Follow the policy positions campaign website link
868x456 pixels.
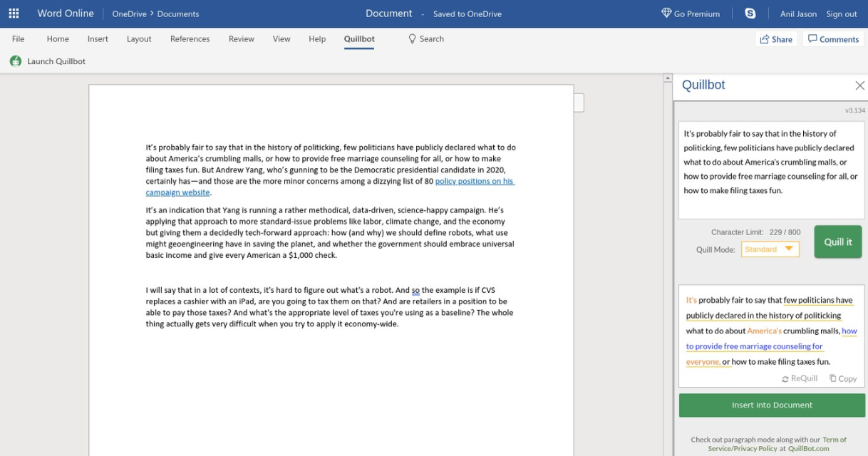coord(474,182)
